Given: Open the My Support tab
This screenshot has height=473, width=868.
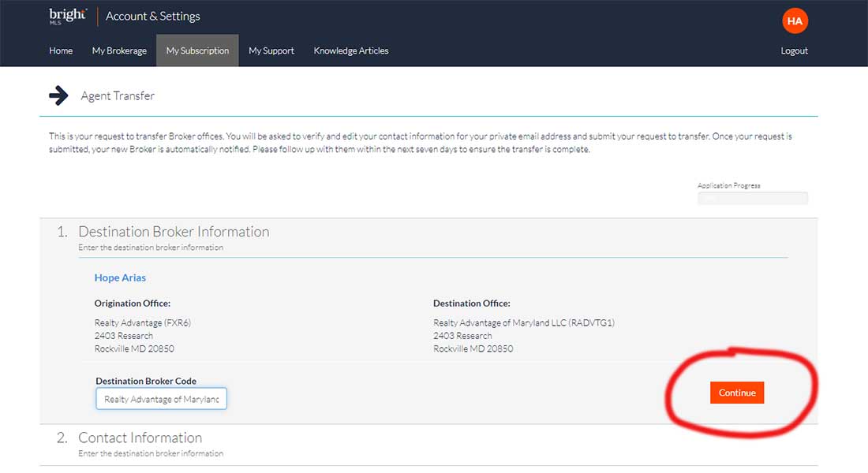Looking at the screenshot, I should point(271,50).
